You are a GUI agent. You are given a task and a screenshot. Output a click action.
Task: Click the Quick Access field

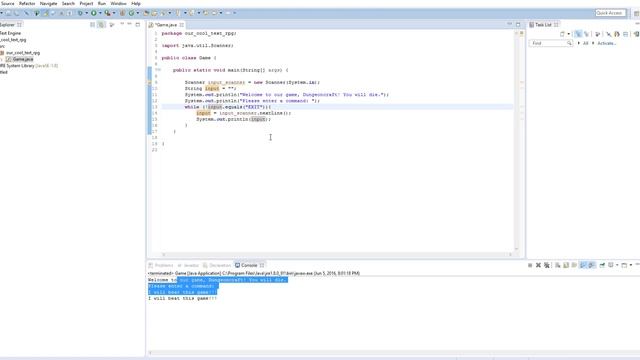pyautogui.click(x=610, y=13)
